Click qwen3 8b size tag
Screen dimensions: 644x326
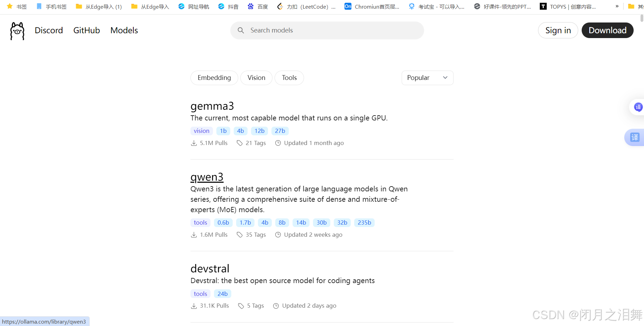tap(282, 223)
